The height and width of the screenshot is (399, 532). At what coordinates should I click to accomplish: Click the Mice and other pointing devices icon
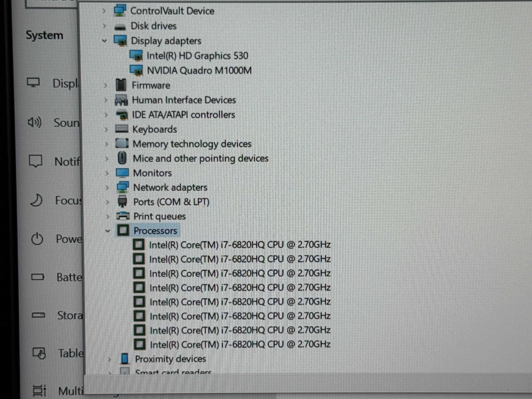tap(122, 158)
